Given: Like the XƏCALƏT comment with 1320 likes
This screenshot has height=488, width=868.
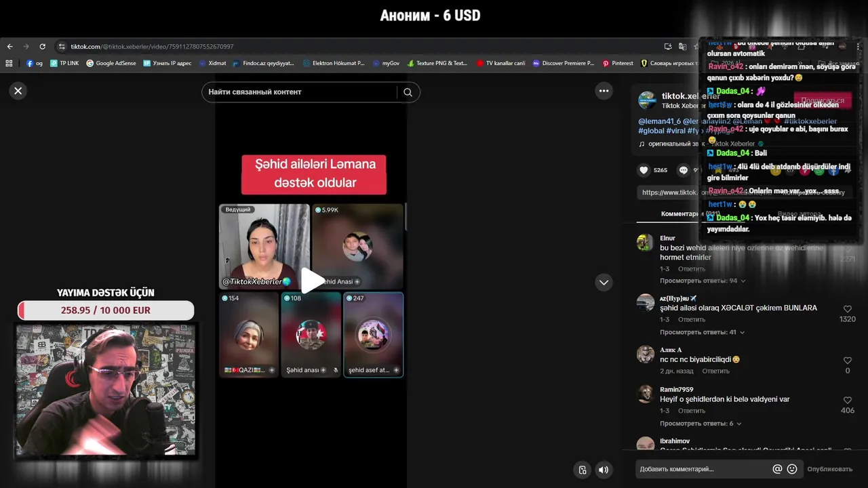Looking at the screenshot, I should click(847, 309).
